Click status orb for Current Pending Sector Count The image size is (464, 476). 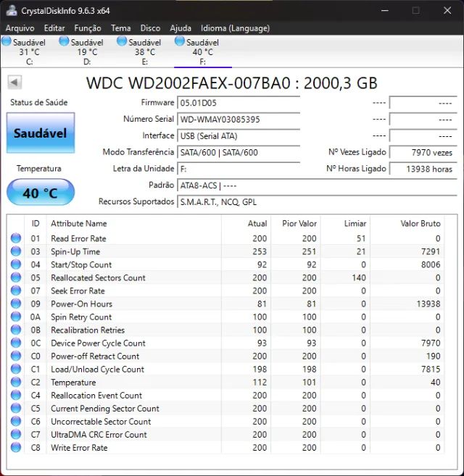click(16, 408)
